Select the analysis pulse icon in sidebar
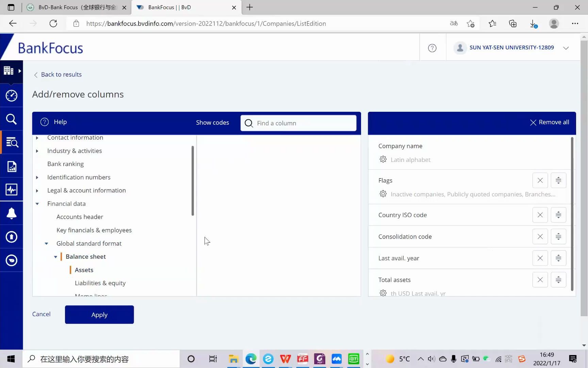The image size is (588, 368). (x=11, y=190)
